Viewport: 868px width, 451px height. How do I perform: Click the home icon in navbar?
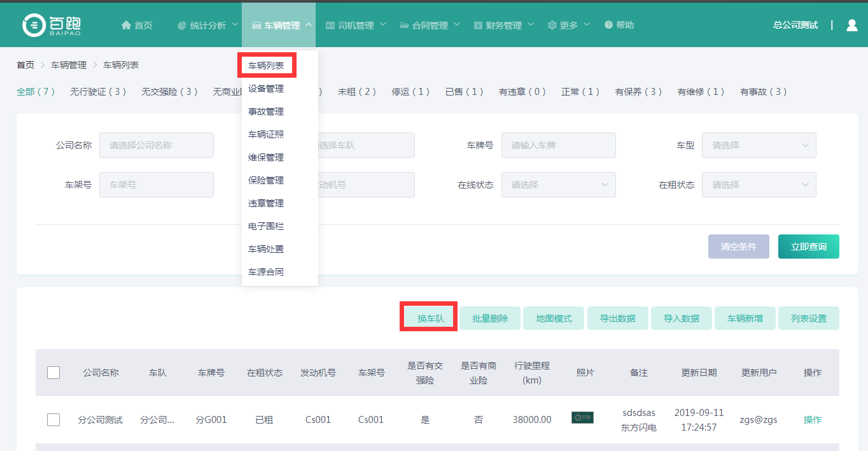coord(126,25)
